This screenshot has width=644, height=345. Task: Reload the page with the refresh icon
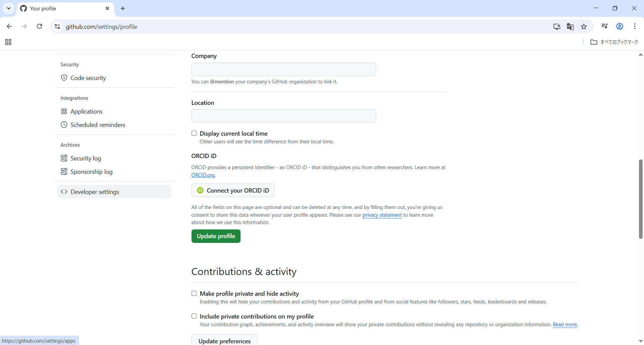coord(39,26)
